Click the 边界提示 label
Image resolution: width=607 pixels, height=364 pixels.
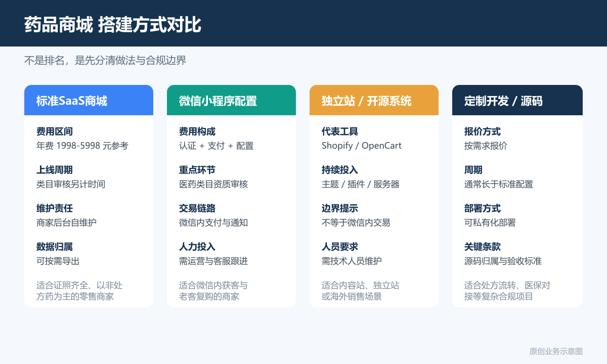click(x=340, y=208)
